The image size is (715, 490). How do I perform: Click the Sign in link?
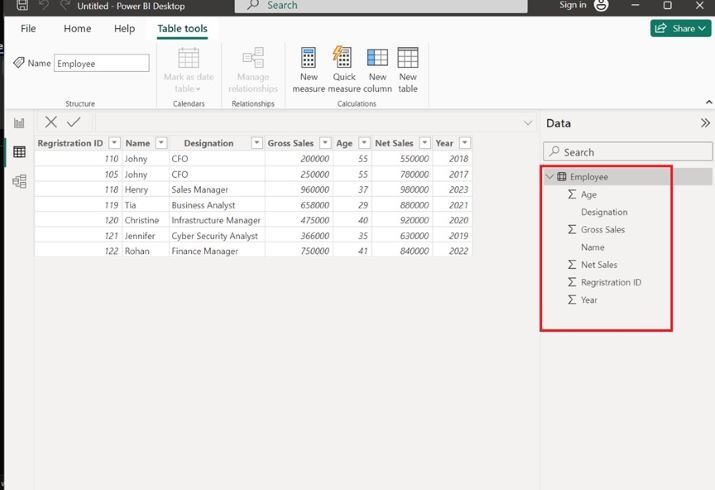573,5
